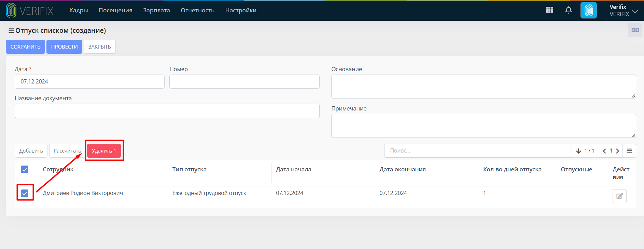Click the Тип отпуска column header
The width and height of the screenshot is (644, 249).
(x=189, y=169)
